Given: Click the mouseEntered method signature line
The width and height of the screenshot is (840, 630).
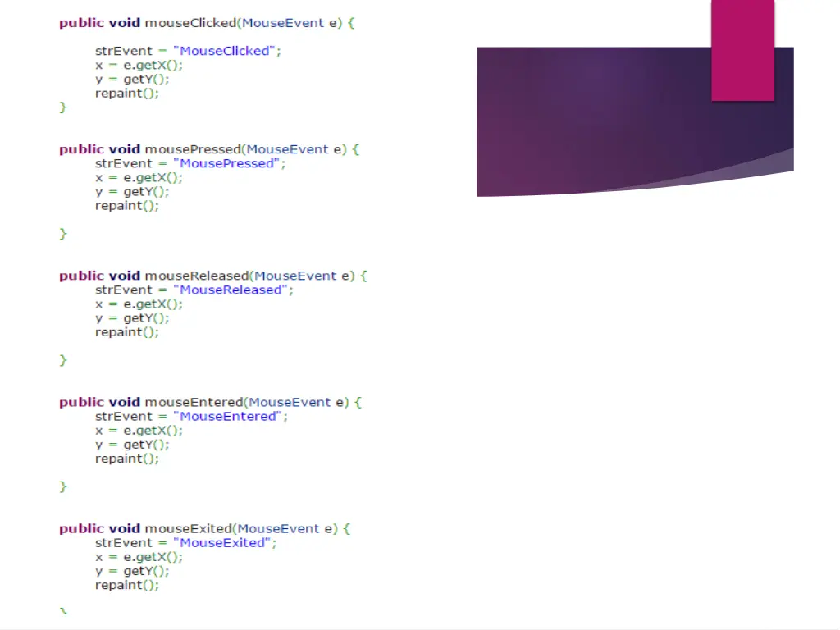Looking at the screenshot, I should pyautogui.click(x=211, y=402).
